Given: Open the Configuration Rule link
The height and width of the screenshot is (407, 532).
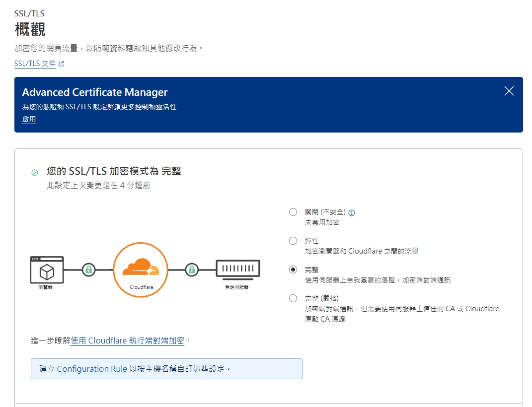Looking at the screenshot, I should tap(91, 369).
